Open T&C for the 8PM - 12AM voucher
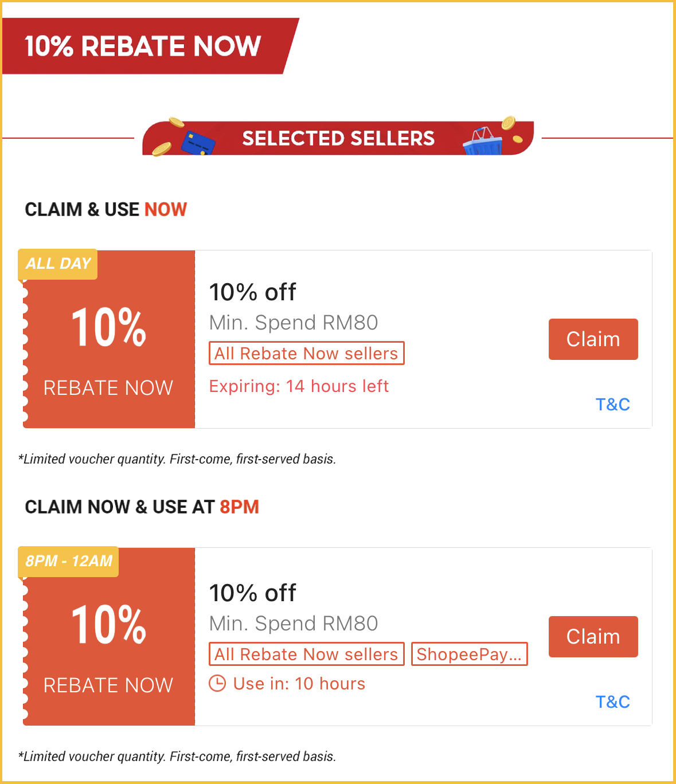Viewport: 676px width, 784px height. tap(612, 702)
